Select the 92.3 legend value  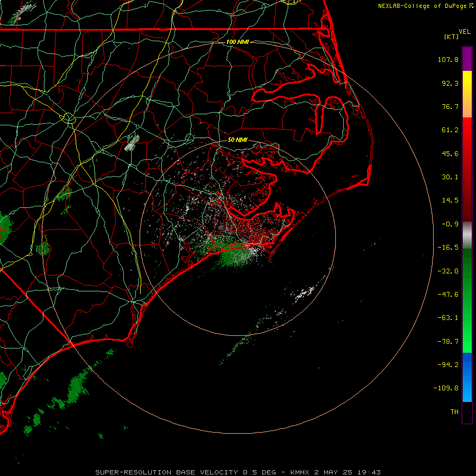(450, 83)
